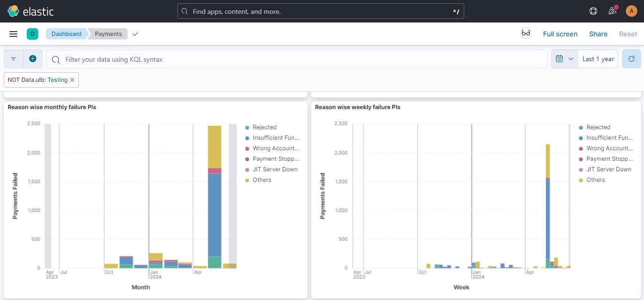
Task: Toggle Rejected series in monthly legend
Action: click(x=264, y=127)
